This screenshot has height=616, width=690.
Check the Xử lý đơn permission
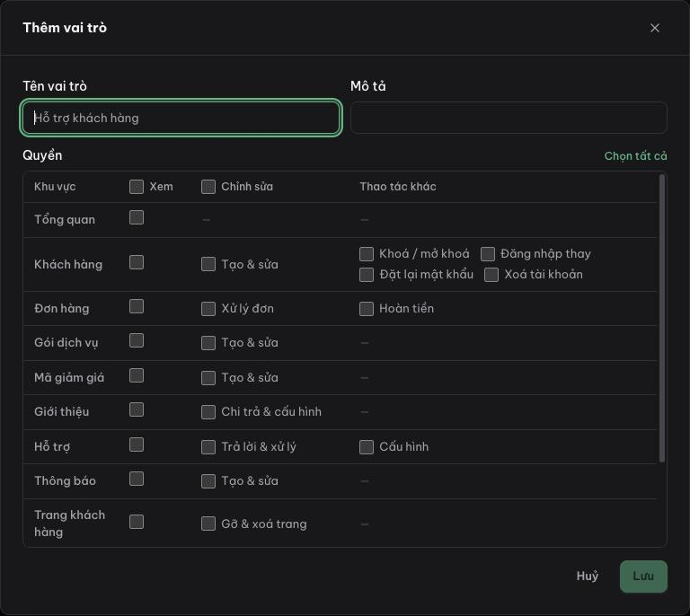pyautogui.click(x=208, y=309)
